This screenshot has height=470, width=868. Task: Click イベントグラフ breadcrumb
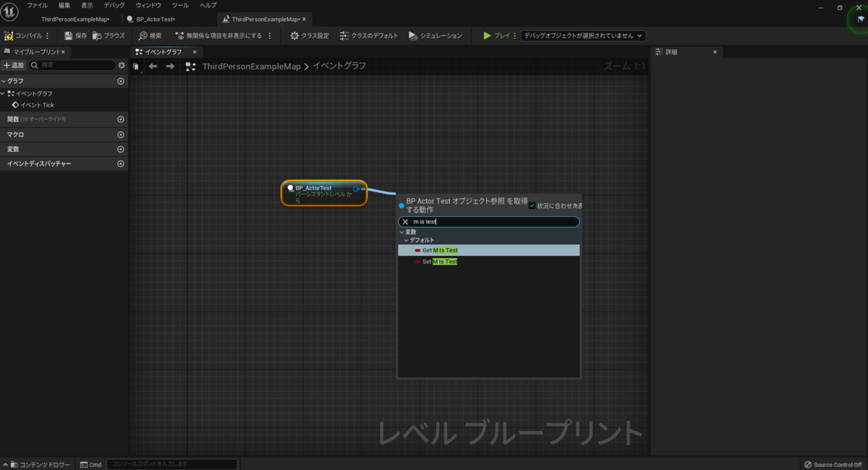(x=339, y=66)
